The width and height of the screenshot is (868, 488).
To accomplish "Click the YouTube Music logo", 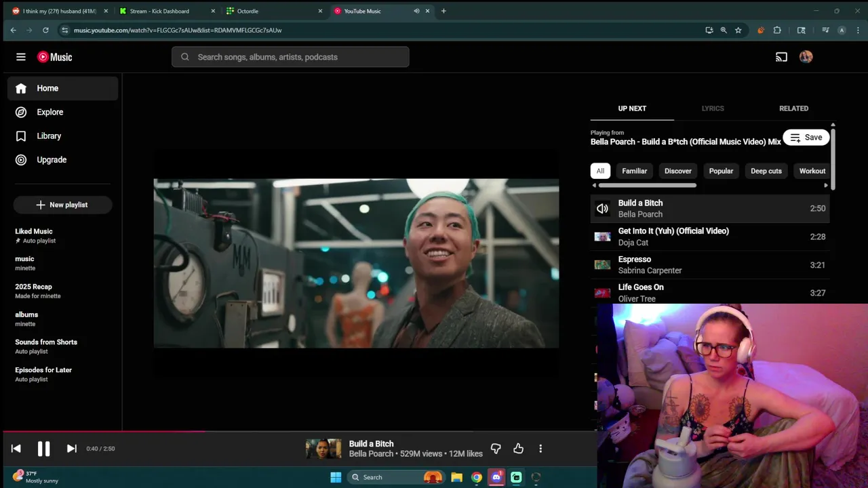I will [x=55, y=57].
